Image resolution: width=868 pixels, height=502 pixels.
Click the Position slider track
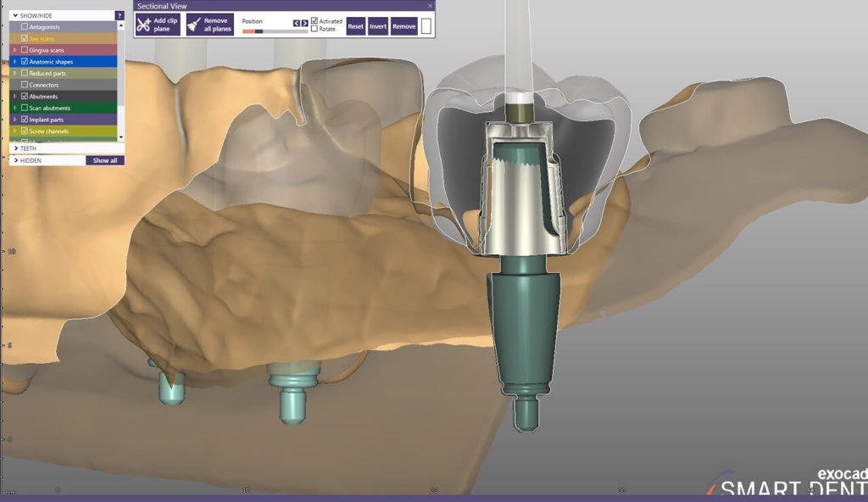coord(275,31)
